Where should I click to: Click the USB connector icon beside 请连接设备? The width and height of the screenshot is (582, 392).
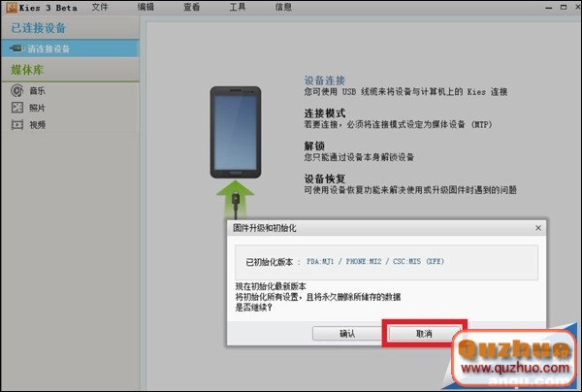coord(16,49)
